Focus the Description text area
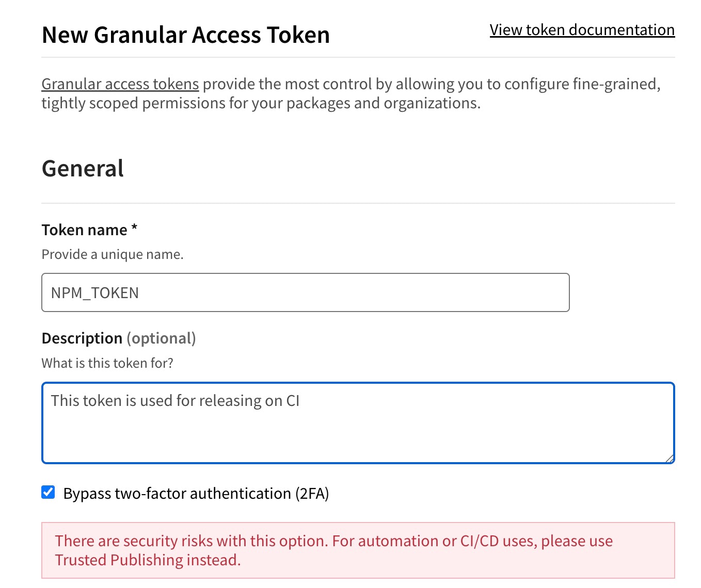This screenshot has height=588, width=701. click(x=358, y=423)
